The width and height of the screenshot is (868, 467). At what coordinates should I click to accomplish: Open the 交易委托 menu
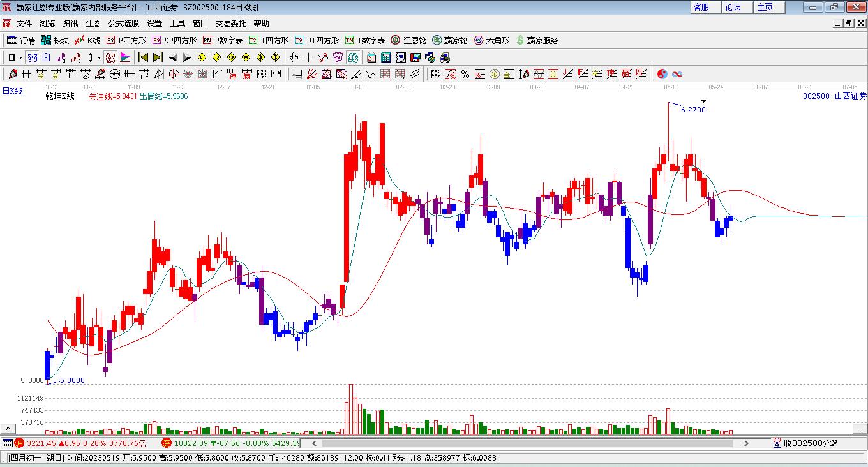click(x=231, y=24)
